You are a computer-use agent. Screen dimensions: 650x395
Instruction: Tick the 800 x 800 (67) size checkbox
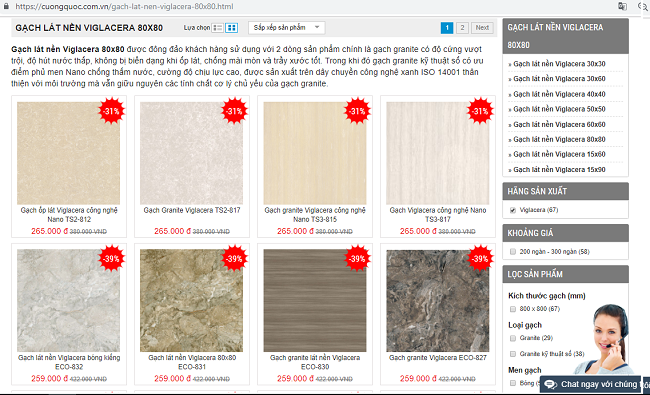[x=513, y=309]
